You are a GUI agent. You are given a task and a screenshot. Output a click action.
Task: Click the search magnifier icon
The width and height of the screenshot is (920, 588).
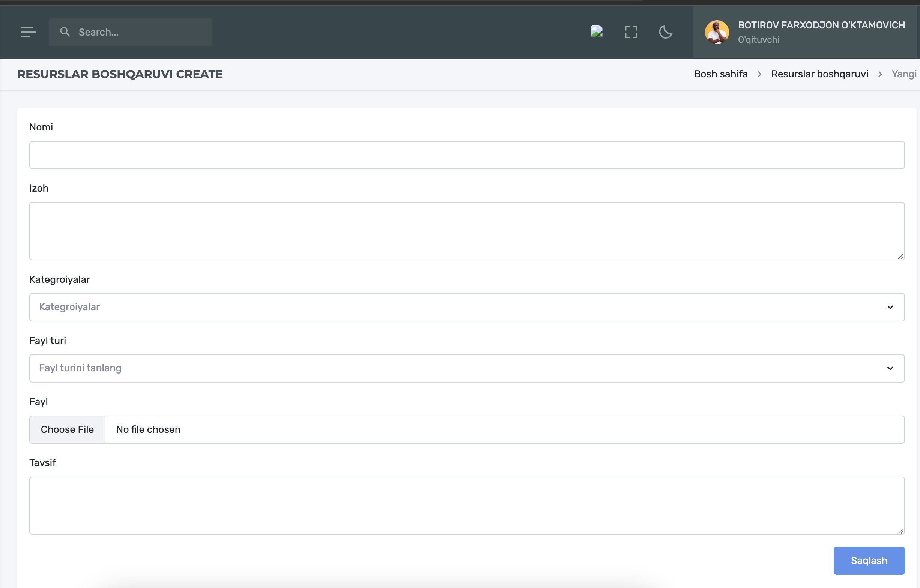[x=65, y=32]
